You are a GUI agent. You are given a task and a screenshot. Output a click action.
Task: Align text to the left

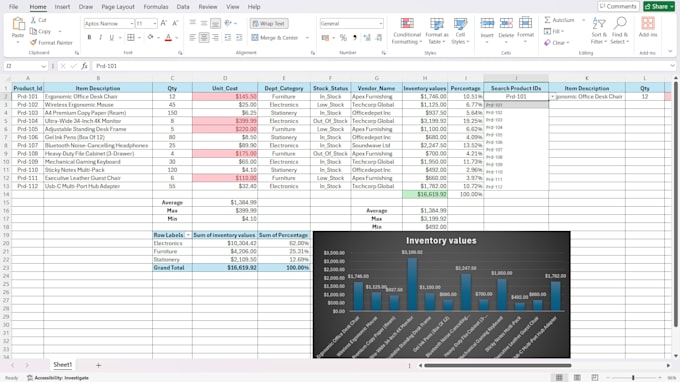click(x=193, y=38)
